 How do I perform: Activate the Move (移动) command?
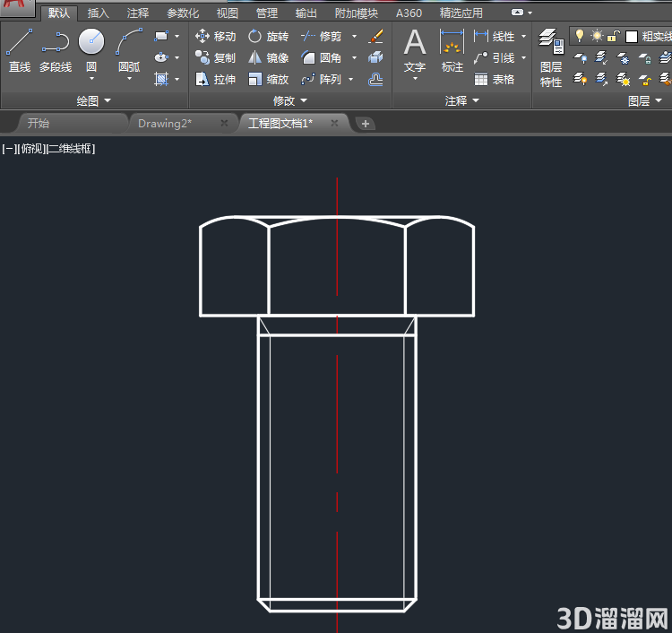(216, 36)
